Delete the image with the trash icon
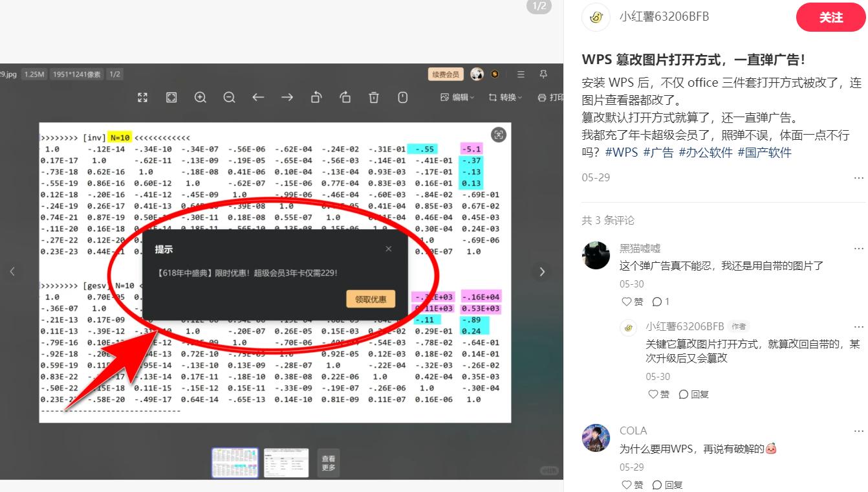The image size is (868, 492). click(x=374, y=97)
